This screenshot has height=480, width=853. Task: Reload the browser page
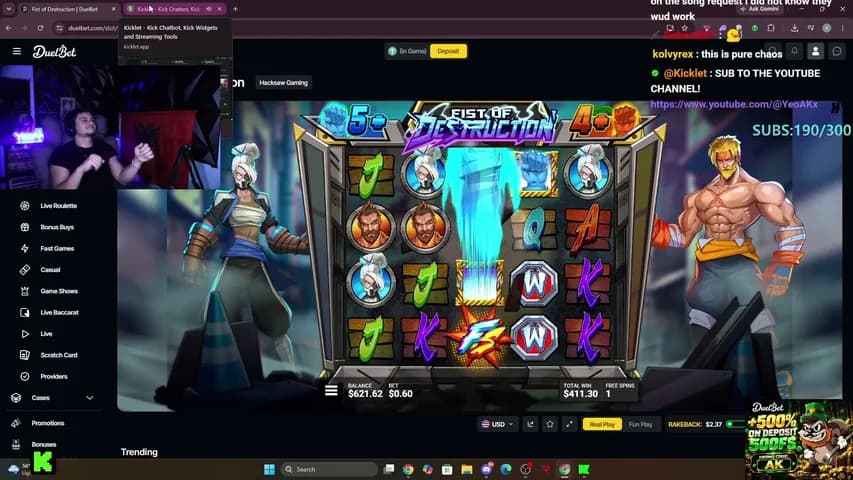(40, 28)
